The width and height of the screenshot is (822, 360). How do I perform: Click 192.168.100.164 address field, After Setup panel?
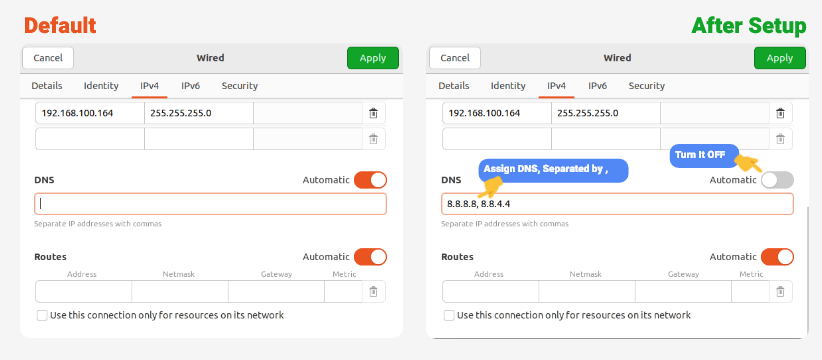[x=497, y=113]
